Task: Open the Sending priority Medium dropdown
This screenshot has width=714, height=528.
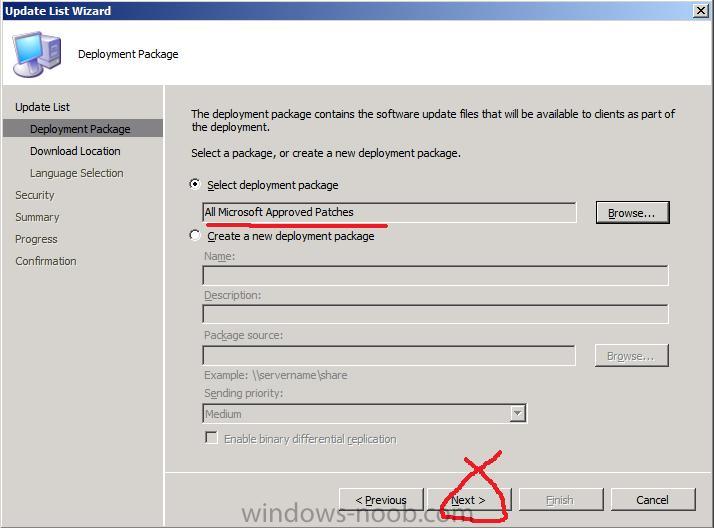Action: click(x=365, y=414)
